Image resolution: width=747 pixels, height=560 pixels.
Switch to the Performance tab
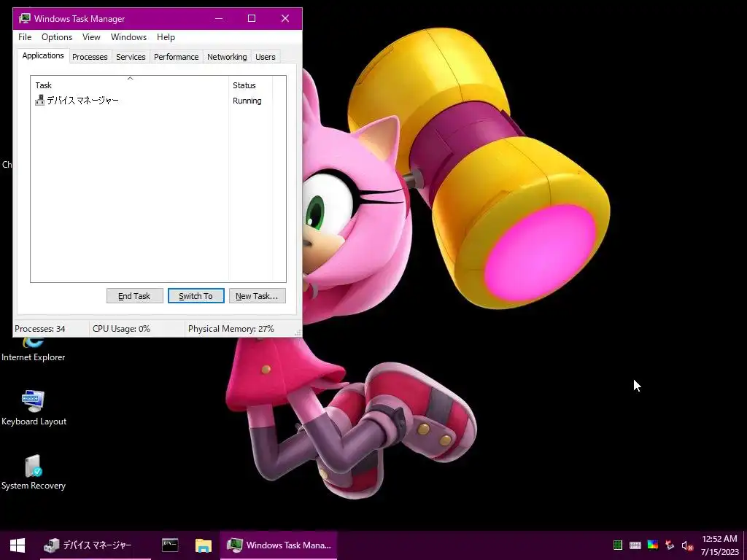[177, 57]
